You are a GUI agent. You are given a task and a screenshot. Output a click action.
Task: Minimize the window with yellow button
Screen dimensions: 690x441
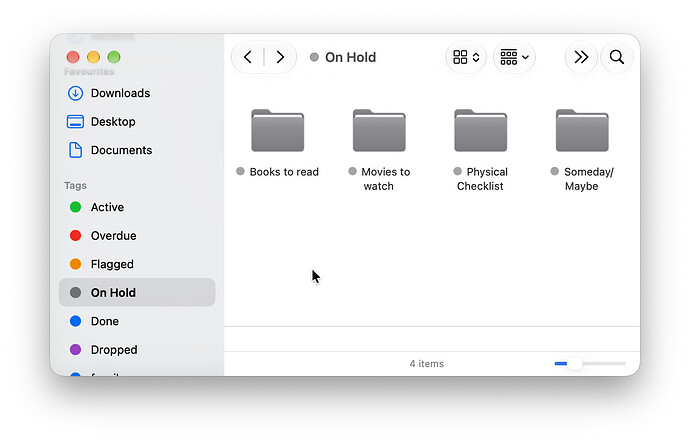click(x=93, y=57)
